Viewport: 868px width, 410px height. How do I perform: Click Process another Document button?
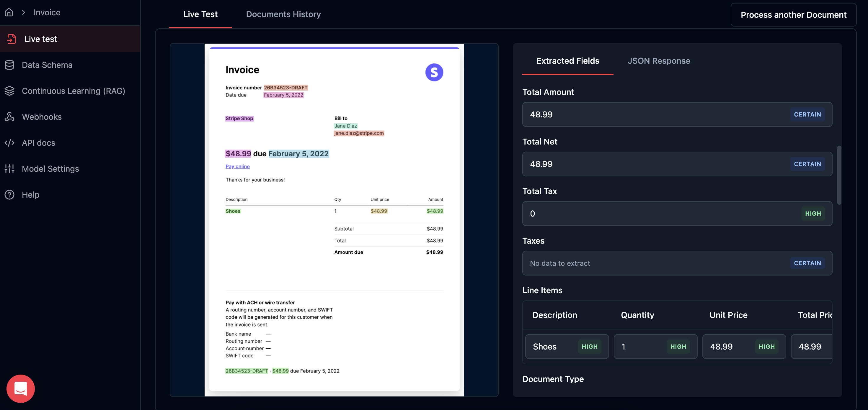pyautogui.click(x=793, y=15)
